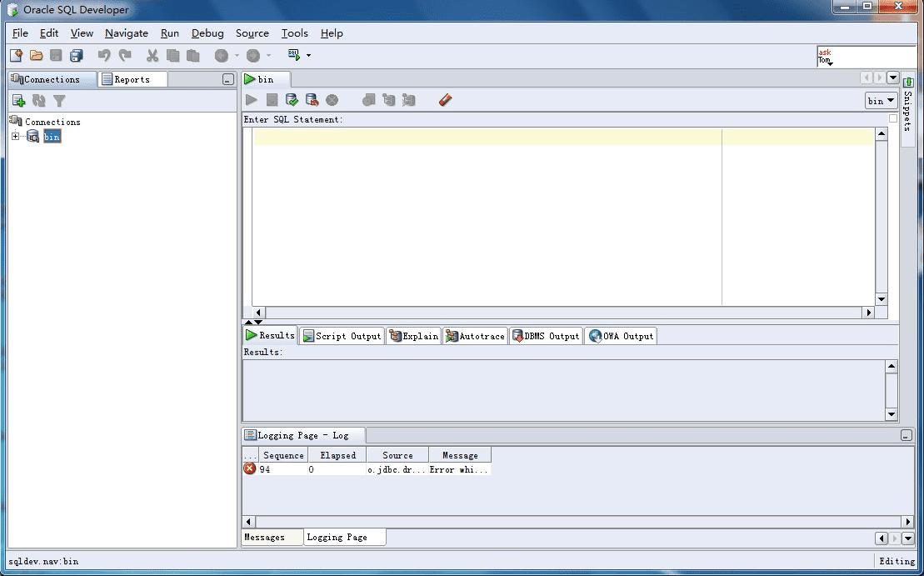924x576 pixels.
Task: Click the splitter up/down arrows above Results tab
Action: 253,322
